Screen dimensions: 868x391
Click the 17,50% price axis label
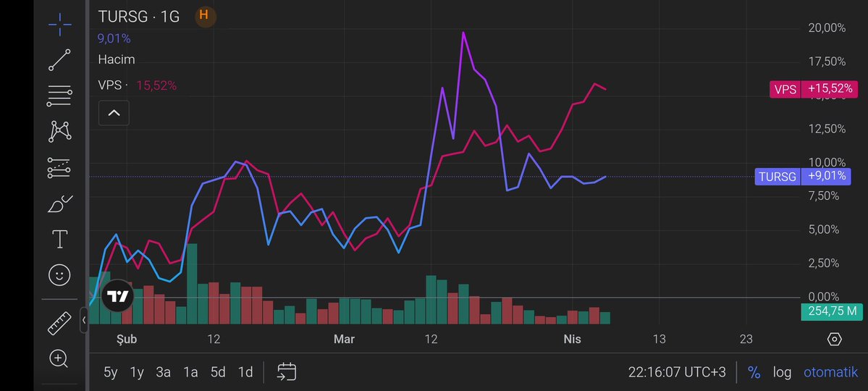(x=827, y=62)
